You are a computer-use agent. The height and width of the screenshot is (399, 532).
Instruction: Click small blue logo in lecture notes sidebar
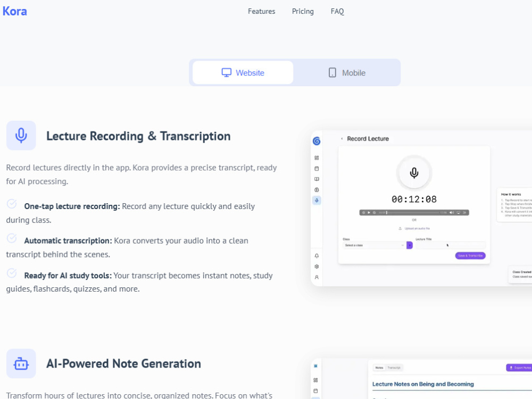coord(315,366)
